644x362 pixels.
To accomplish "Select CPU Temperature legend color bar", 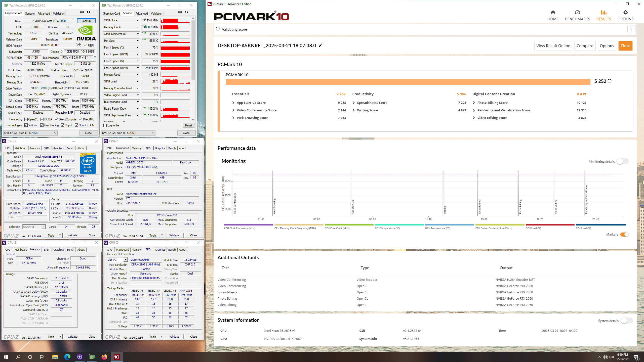I will point(399,225).
